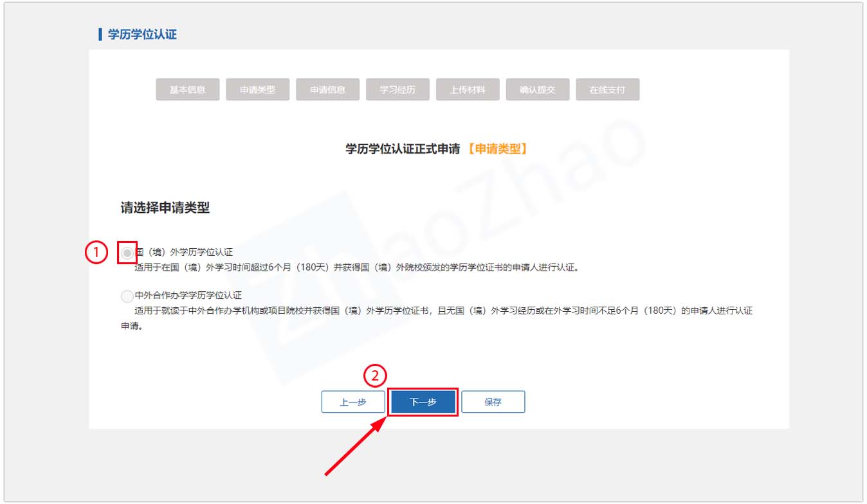Open the 上传材料 step tab
The height and width of the screenshot is (504, 867).
[x=468, y=90]
